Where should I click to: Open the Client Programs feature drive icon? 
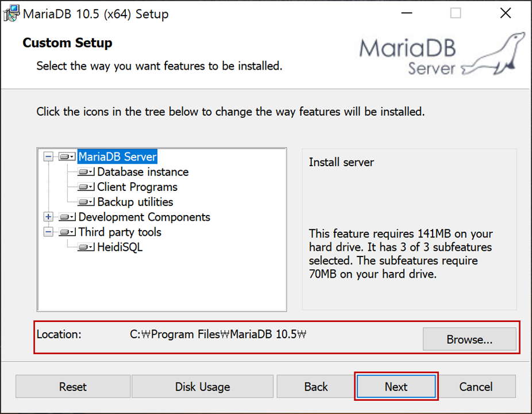[86, 187]
